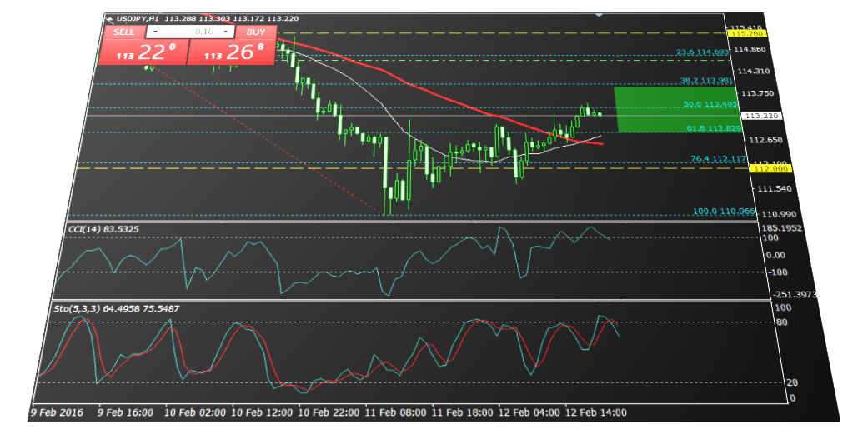Screen dimensions: 868x434
Task: Click the USDJPY,H1 chart title
Action: click(138, 19)
